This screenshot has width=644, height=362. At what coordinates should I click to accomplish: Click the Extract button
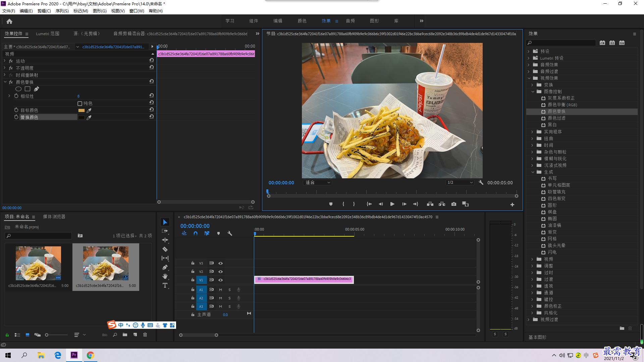point(442,204)
